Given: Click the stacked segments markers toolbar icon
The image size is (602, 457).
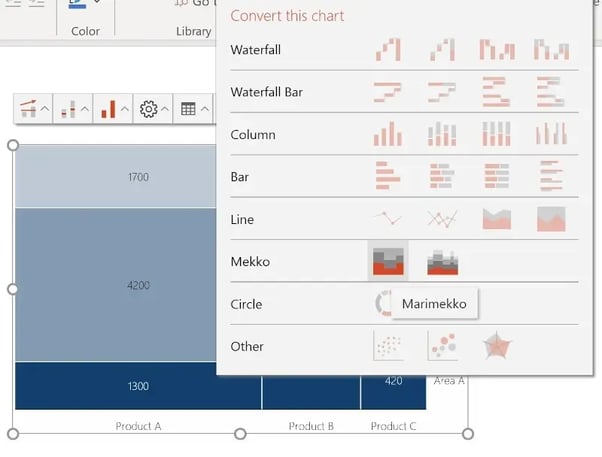Looking at the screenshot, I should click(68, 109).
